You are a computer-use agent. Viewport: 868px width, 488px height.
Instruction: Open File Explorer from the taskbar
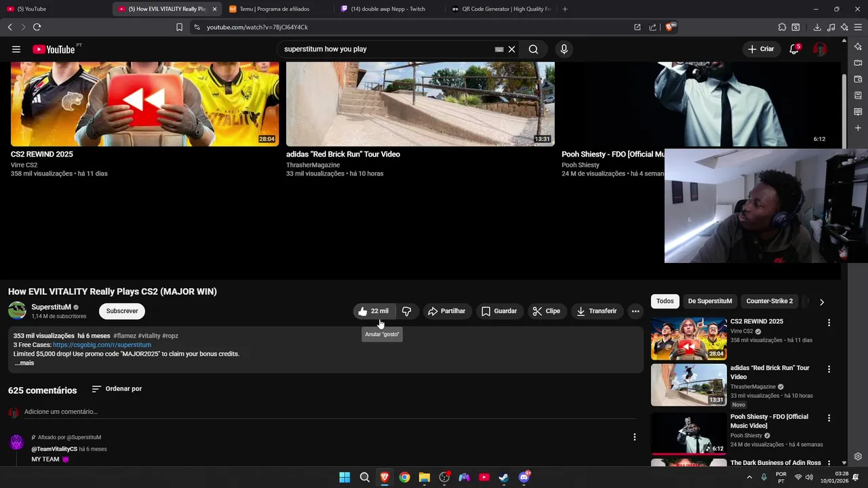click(x=425, y=477)
